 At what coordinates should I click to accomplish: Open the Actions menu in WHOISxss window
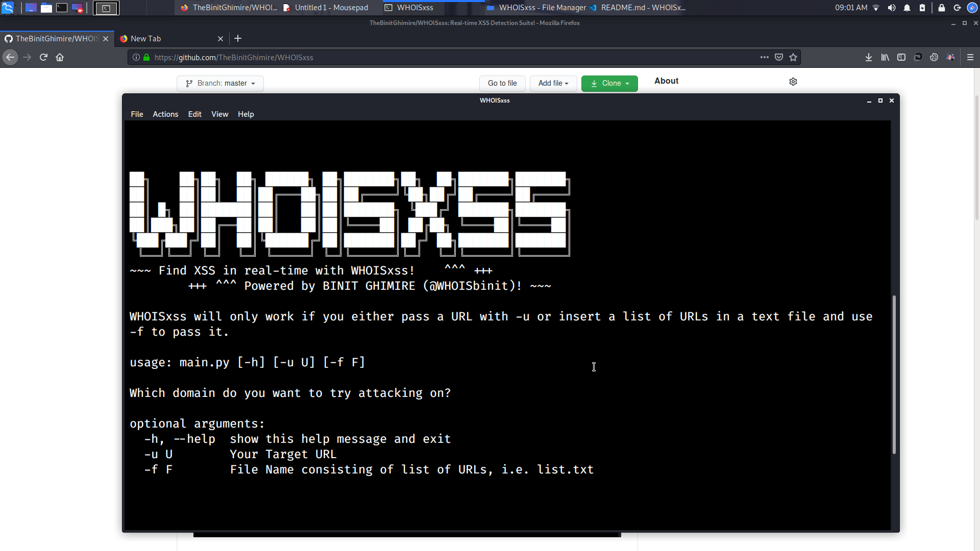[165, 114]
